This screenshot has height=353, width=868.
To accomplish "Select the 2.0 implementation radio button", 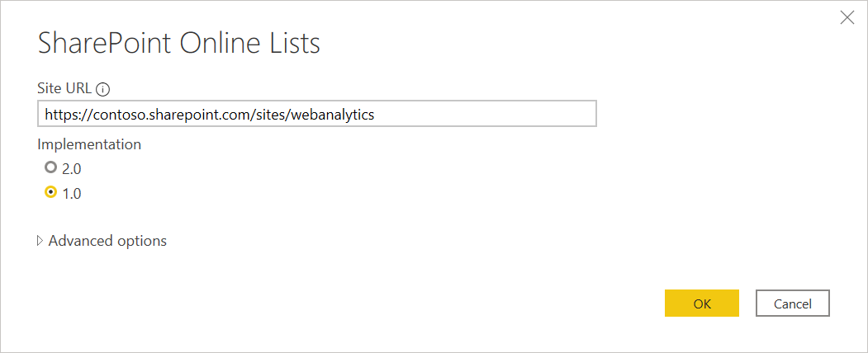I will click(x=51, y=167).
